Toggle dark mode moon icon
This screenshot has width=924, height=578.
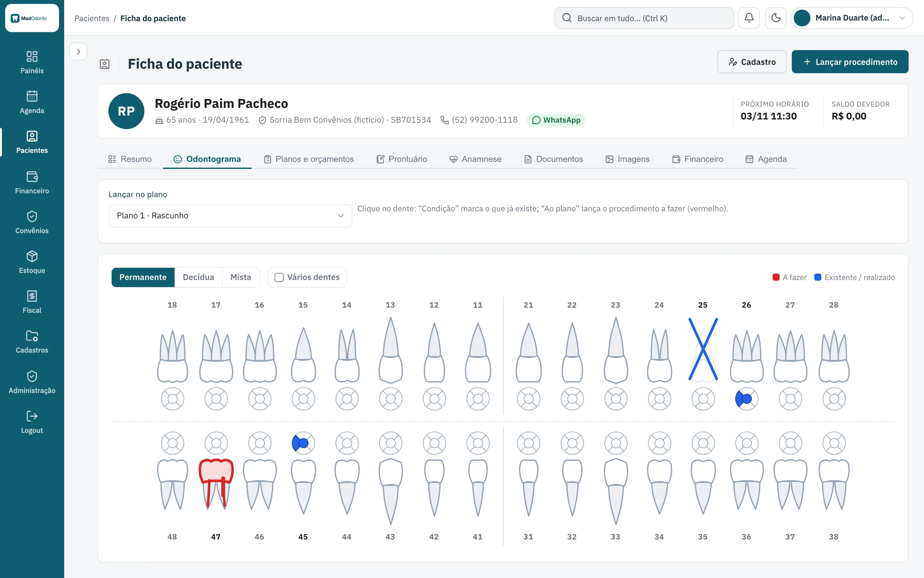tap(775, 18)
